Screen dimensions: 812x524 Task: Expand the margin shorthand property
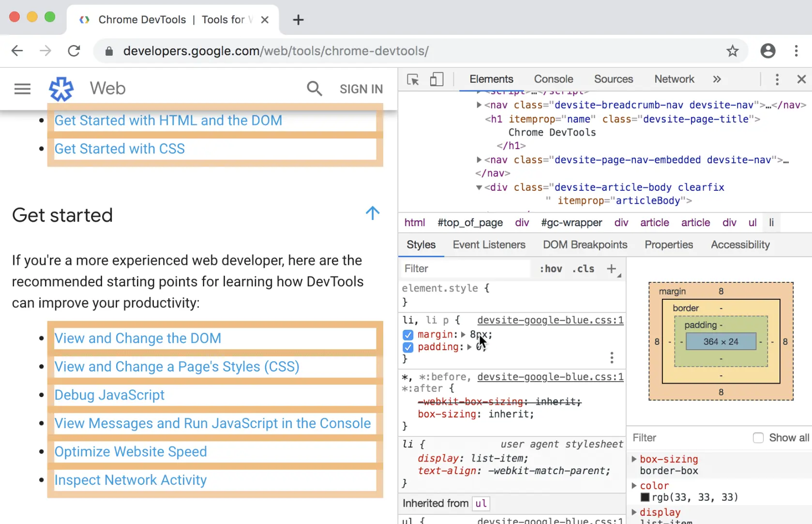coord(463,335)
